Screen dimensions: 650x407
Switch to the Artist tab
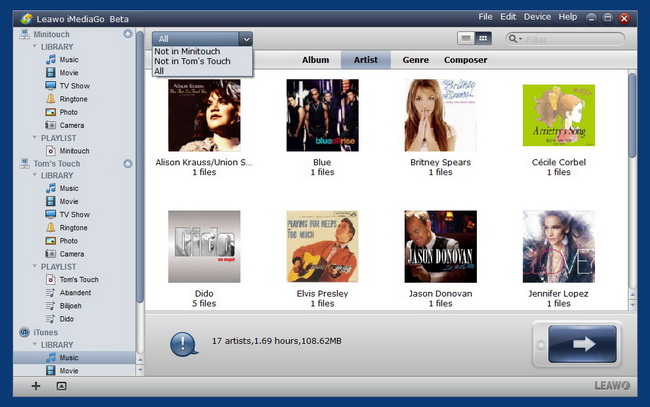(366, 60)
